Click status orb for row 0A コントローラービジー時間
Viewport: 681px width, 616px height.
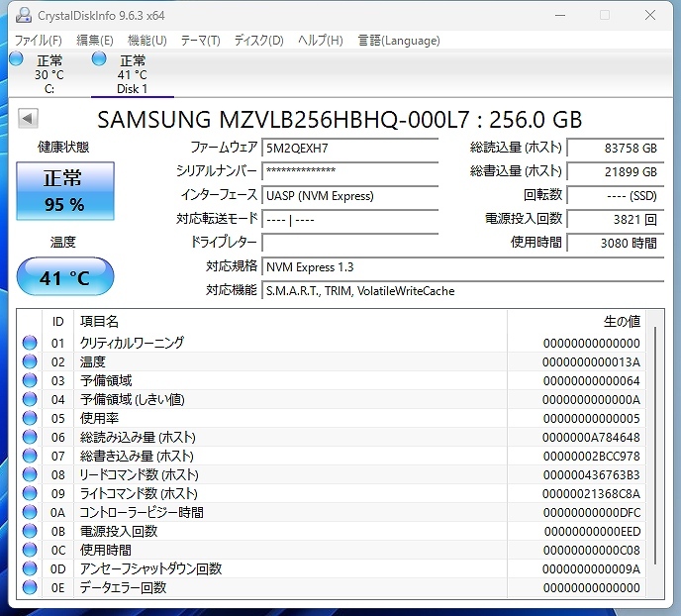pyautogui.click(x=30, y=512)
